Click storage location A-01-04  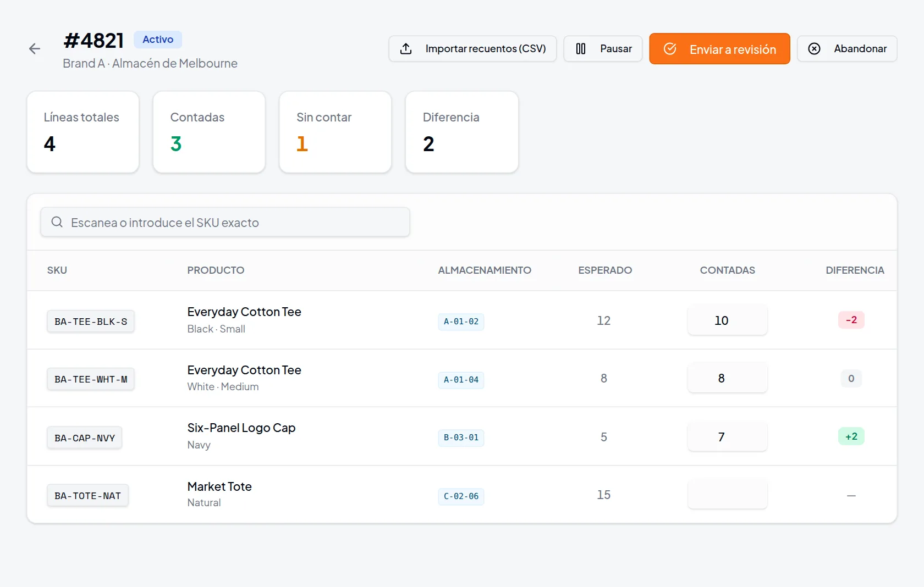tap(461, 380)
